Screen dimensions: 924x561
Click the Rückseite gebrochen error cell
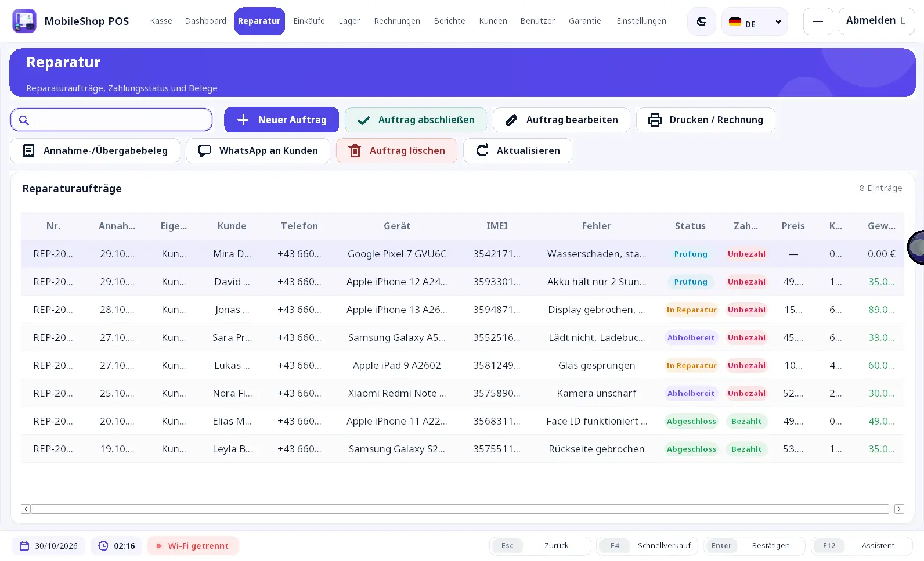(597, 449)
